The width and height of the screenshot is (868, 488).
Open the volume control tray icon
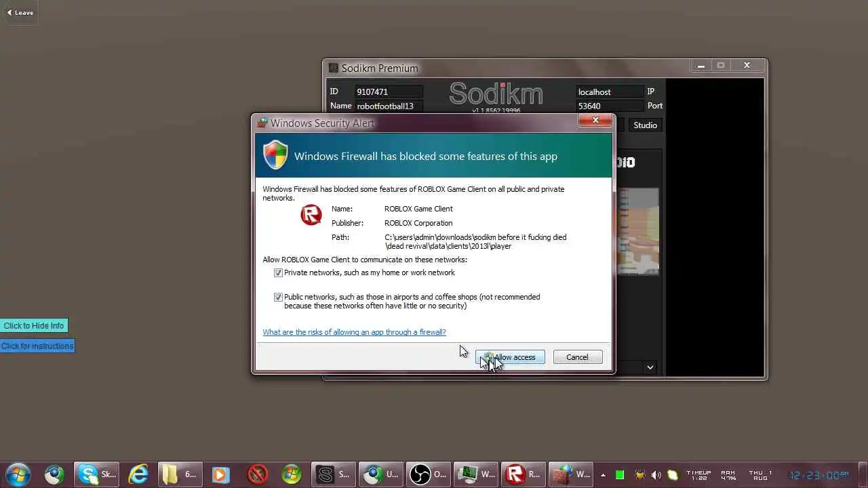pos(656,475)
